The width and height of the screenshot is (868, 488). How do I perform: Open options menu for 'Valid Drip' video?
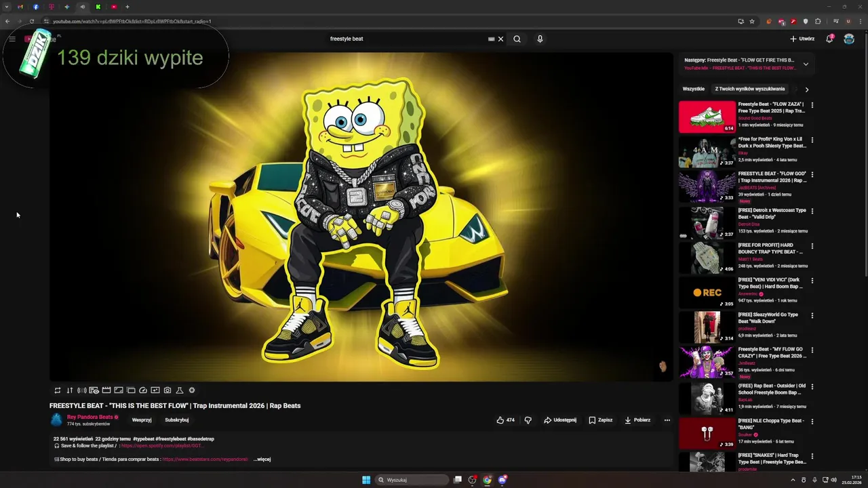click(812, 211)
